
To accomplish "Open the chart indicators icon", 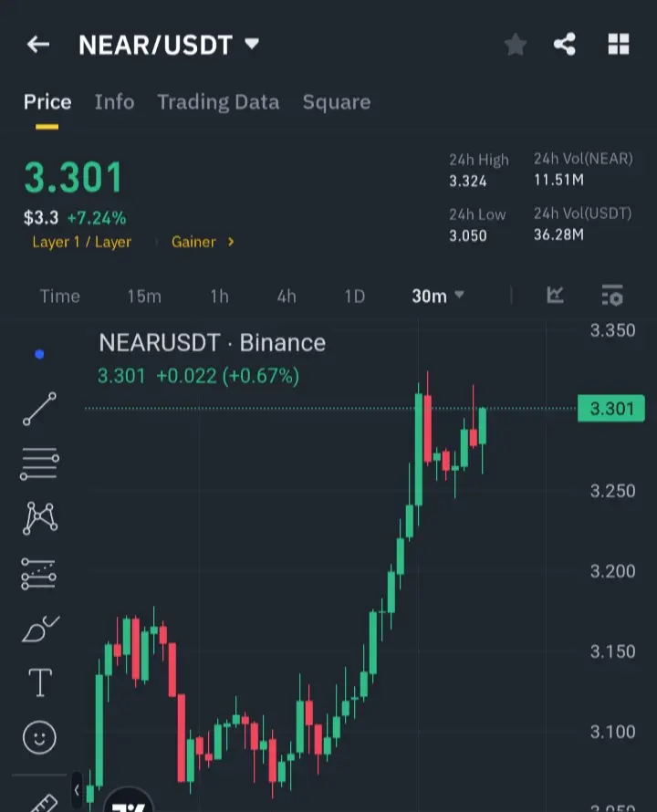I will [x=555, y=296].
